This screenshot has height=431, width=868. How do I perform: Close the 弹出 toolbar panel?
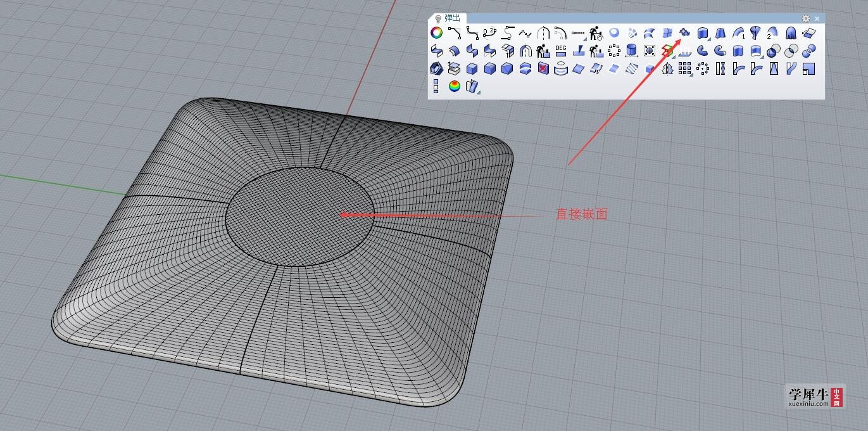click(817, 18)
